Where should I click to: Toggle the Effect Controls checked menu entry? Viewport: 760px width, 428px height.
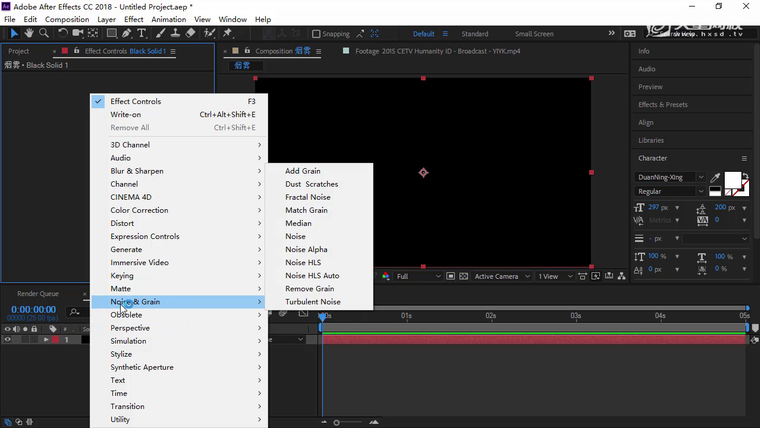point(135,101)
